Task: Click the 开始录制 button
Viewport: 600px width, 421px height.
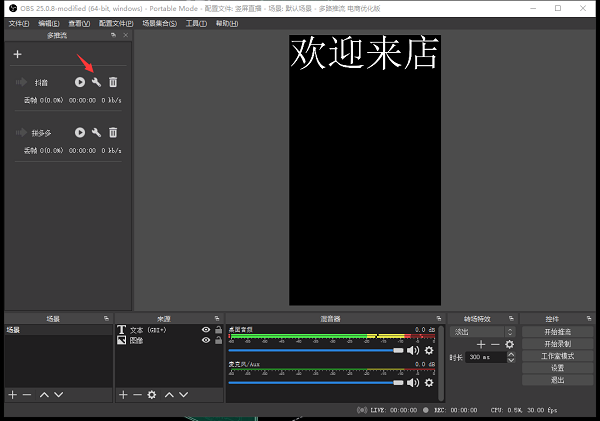Action: 557,343
